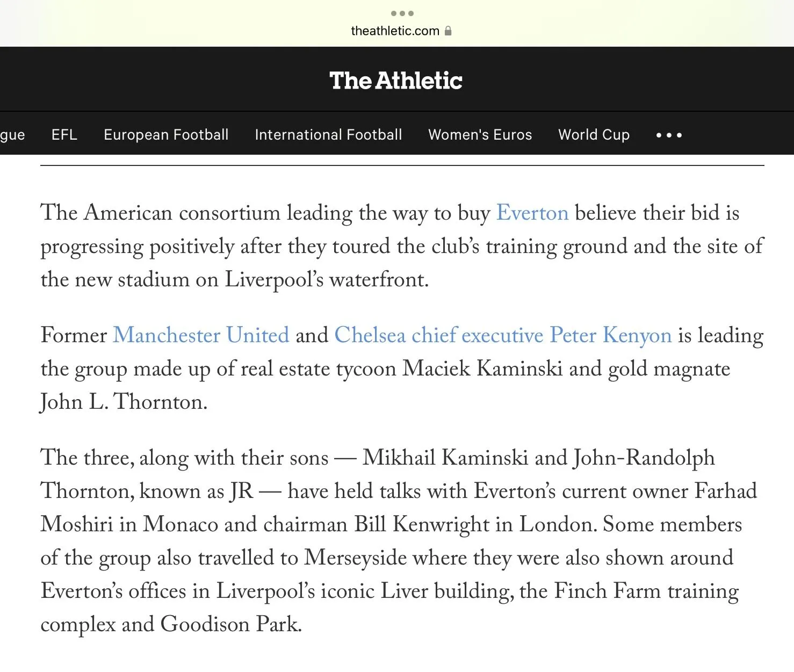This screenshot has height=672, width=794.
Task: Click The Athletic logo in header
Action: (396, 81)
